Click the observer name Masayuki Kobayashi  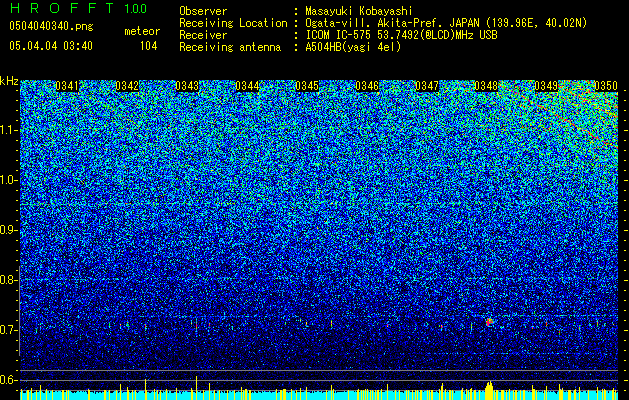[359, 11]
